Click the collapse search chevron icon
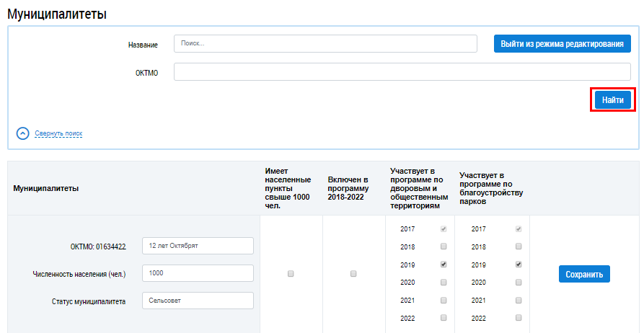 click(23, 133)
